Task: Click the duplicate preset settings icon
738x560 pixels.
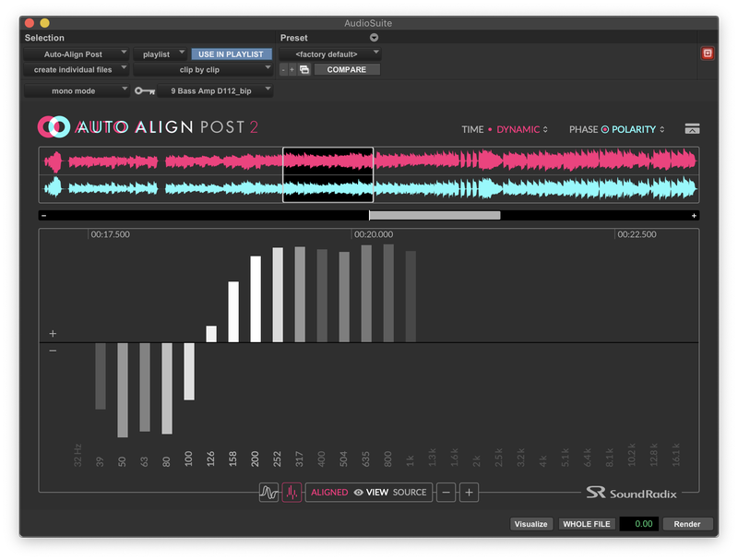Action: coord(304,68)
